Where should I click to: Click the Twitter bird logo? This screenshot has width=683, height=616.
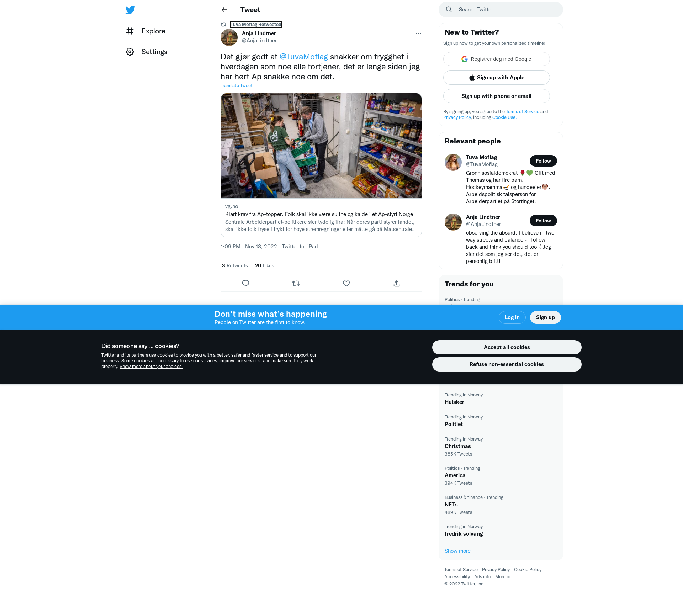coord(130,10)
